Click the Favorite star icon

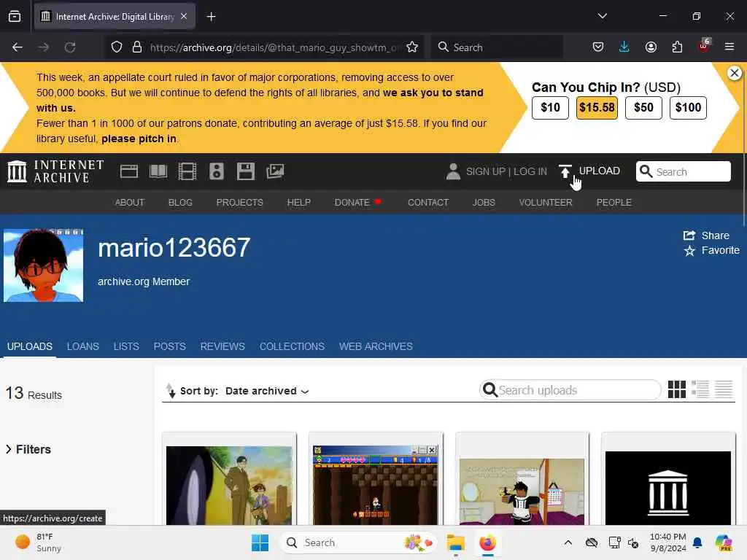(689, 251)
